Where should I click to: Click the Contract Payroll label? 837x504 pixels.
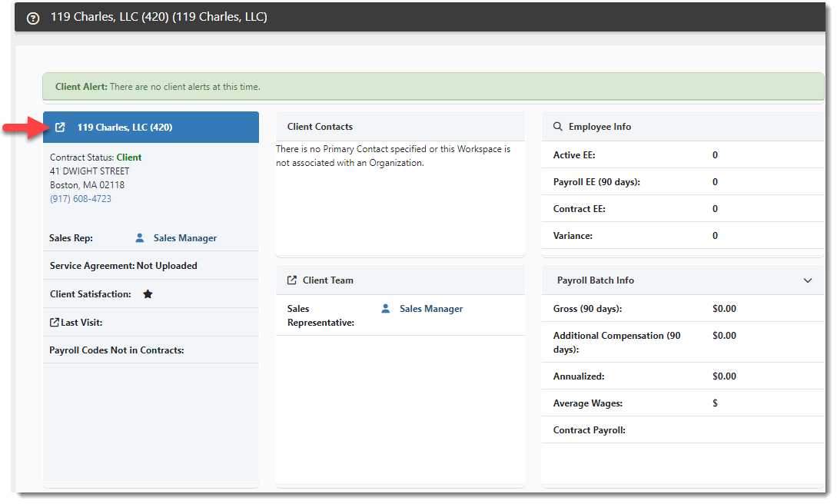tap(590, 430)
